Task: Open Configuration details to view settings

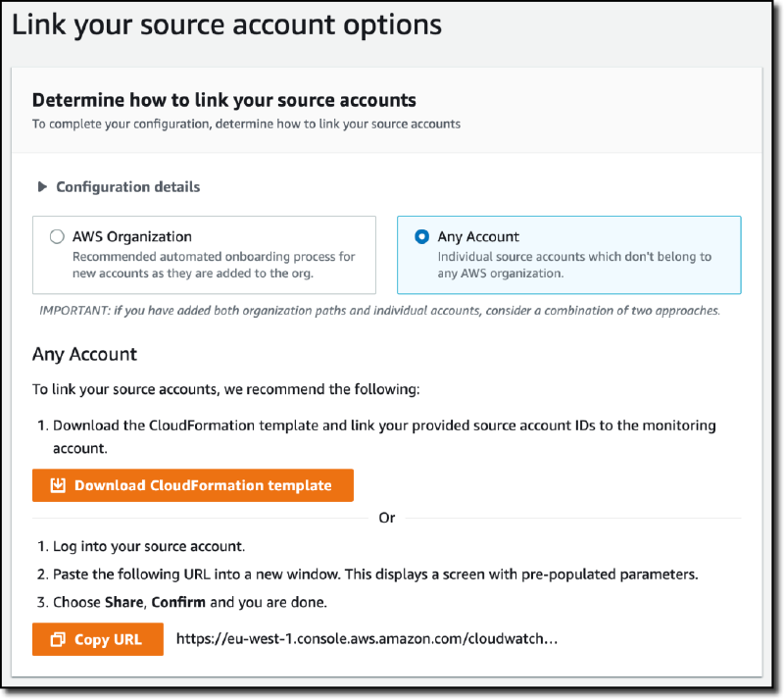Action: coord(118,187)
